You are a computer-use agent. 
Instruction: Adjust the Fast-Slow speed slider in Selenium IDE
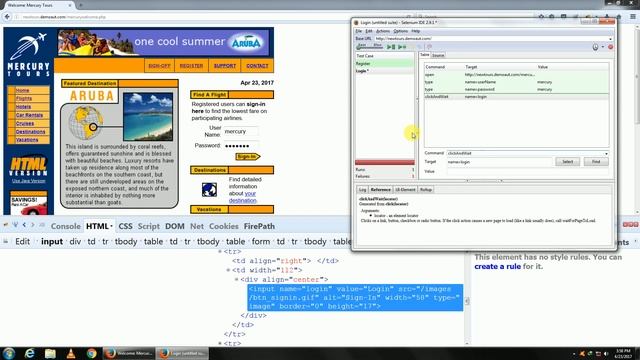tap(370, 47)
